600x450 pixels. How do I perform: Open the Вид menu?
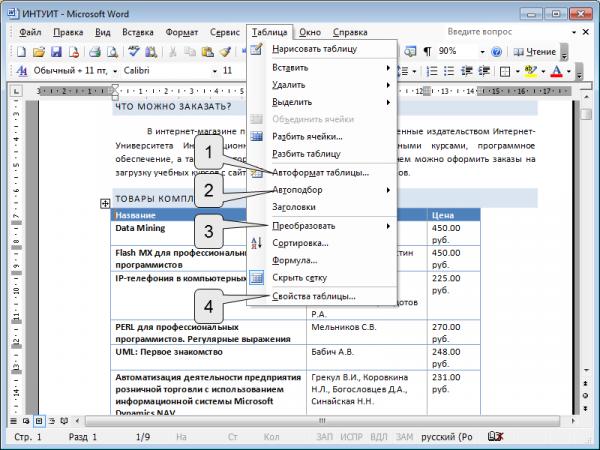103,32
